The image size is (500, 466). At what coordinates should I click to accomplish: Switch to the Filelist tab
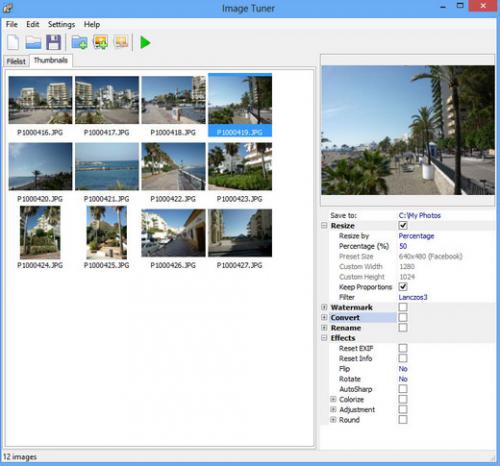click(16, 61)
